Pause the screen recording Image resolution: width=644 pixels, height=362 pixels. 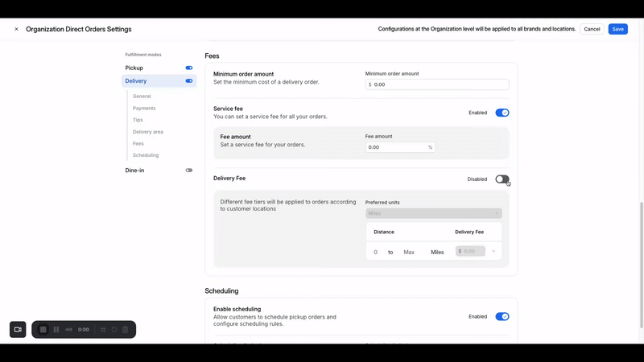pos(56,330)
